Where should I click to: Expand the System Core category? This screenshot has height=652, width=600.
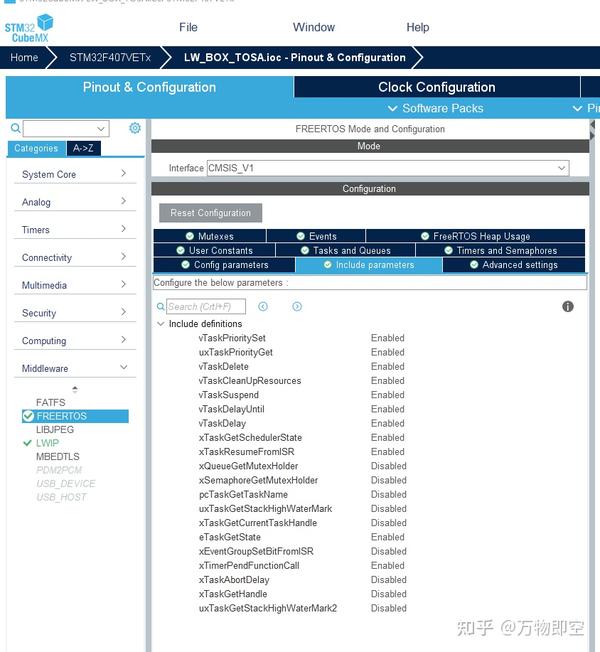tap(75, 174)
